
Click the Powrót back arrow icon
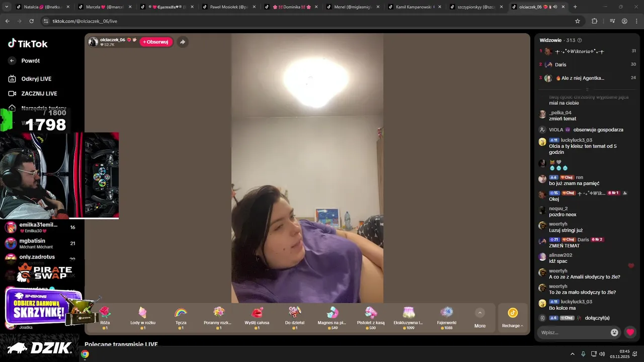[x=12, y=61]
